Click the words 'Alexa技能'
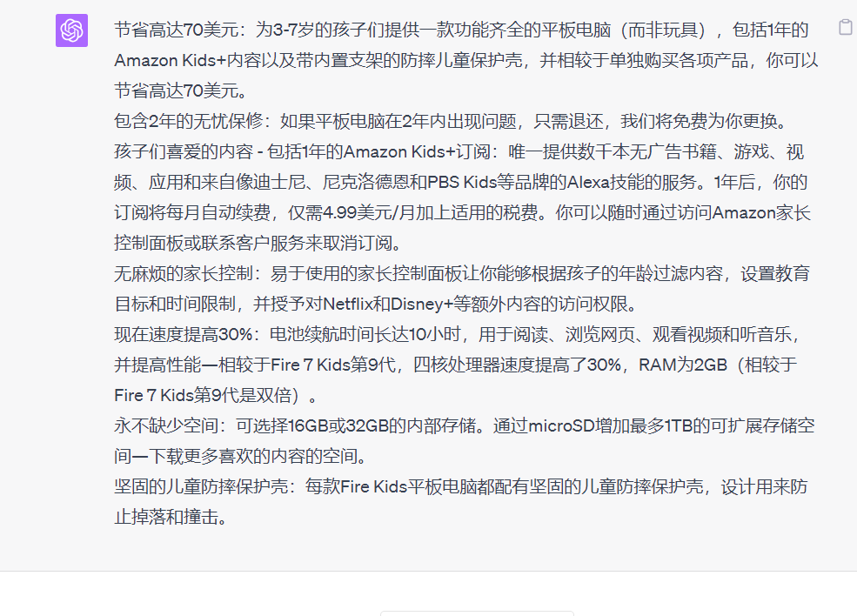857x616 pixels. (605, 182)
